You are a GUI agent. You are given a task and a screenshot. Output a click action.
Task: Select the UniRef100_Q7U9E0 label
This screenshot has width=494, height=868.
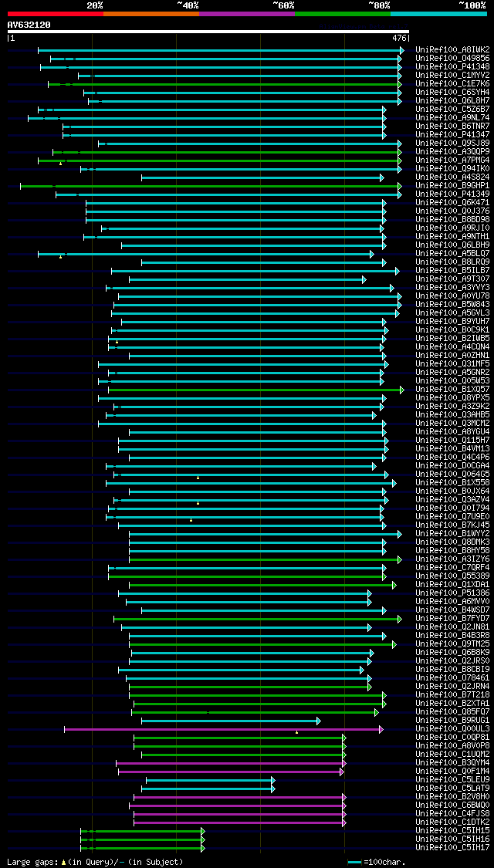coord(452,516)
